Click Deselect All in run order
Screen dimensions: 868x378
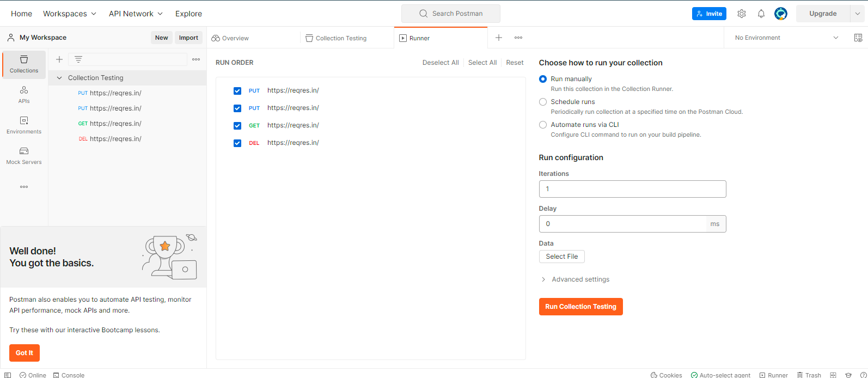click(441, 63)
